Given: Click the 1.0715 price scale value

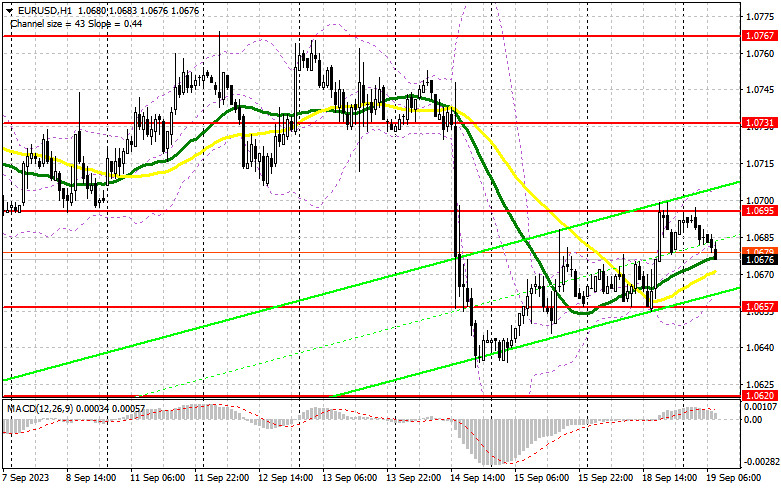Looking at the screenshot, I should point(760,164).
